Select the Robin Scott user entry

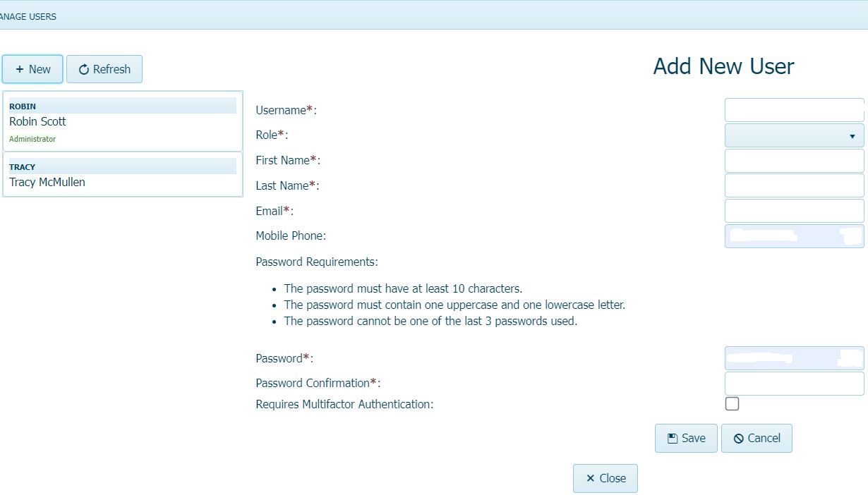tap(122, 121)
